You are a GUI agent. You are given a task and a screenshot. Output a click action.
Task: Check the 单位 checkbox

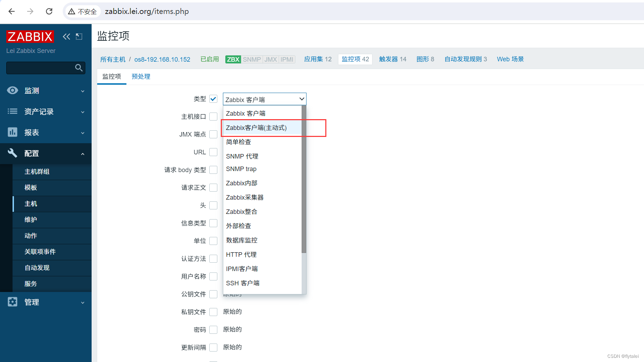214,241
